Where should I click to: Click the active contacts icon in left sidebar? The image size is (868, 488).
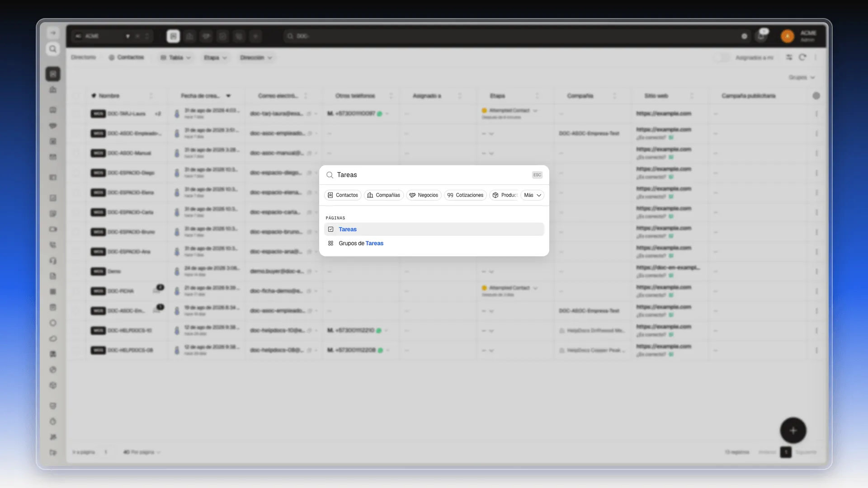coord(53,74)
